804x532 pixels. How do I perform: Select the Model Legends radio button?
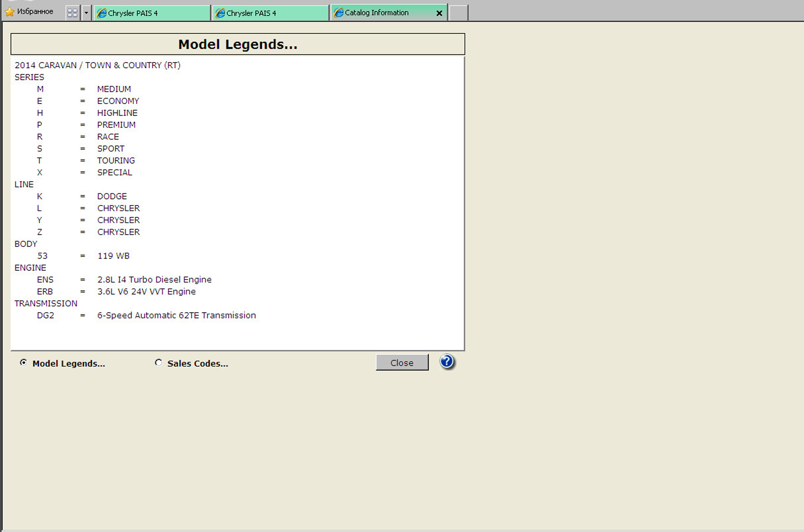click(23, 363)
